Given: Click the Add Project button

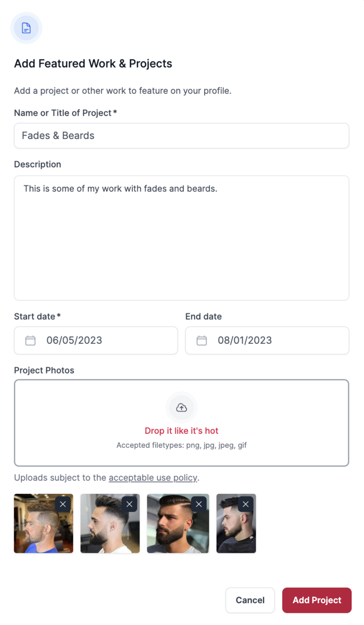Looking at the screenshot, I should [317, 600].
